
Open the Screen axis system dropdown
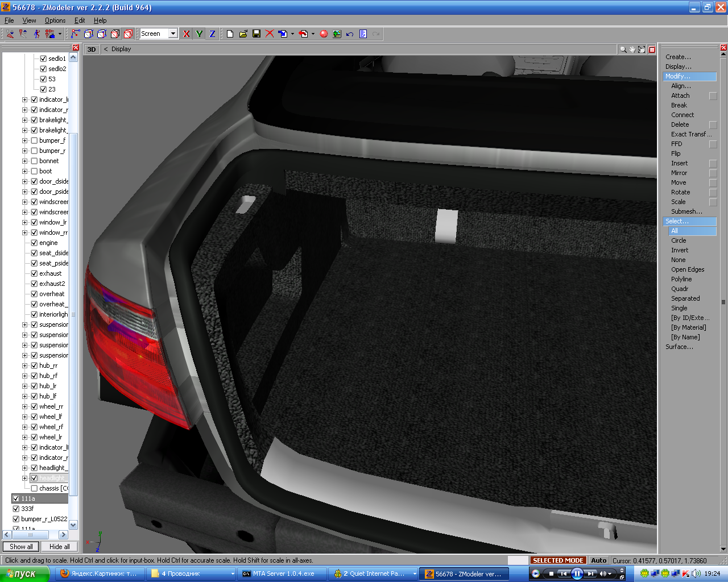(173, 34)
